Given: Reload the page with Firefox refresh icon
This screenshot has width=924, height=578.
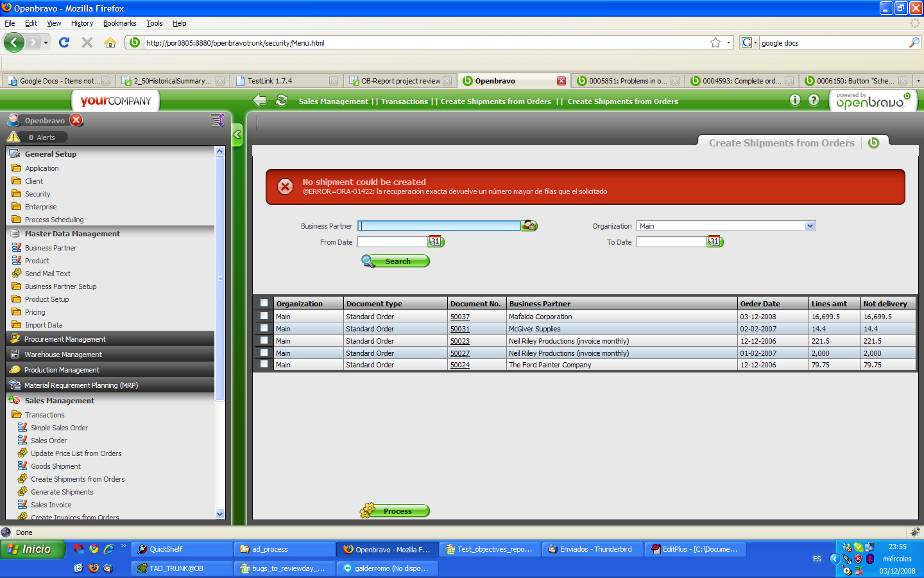Looking at the screenshot, I should 64,42.
